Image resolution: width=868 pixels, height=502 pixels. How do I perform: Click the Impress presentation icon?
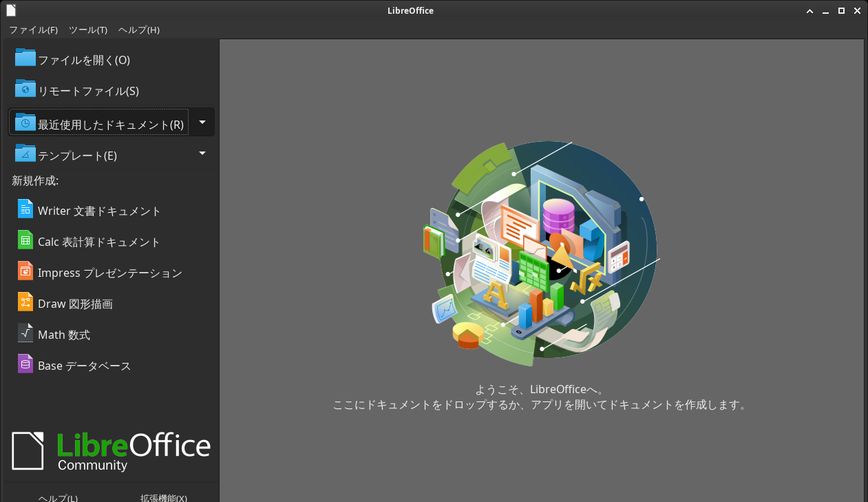(25, 271)
